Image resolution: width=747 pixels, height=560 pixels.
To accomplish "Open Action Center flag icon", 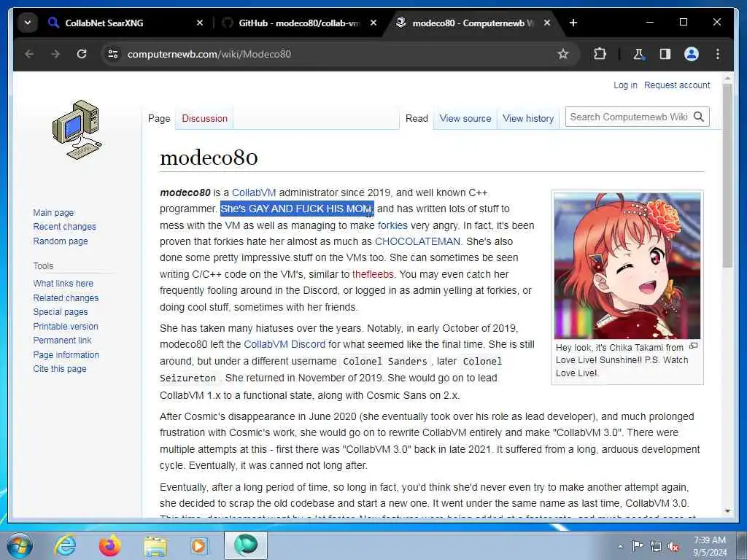I will point(638,546).
